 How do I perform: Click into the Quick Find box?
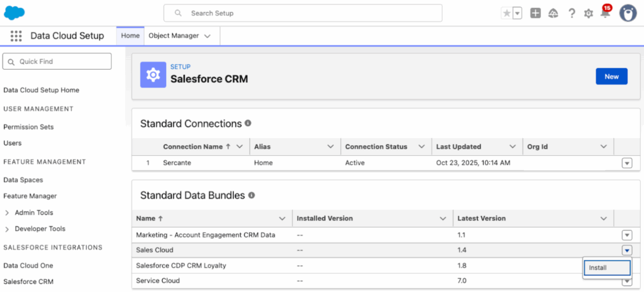point(57,62)
